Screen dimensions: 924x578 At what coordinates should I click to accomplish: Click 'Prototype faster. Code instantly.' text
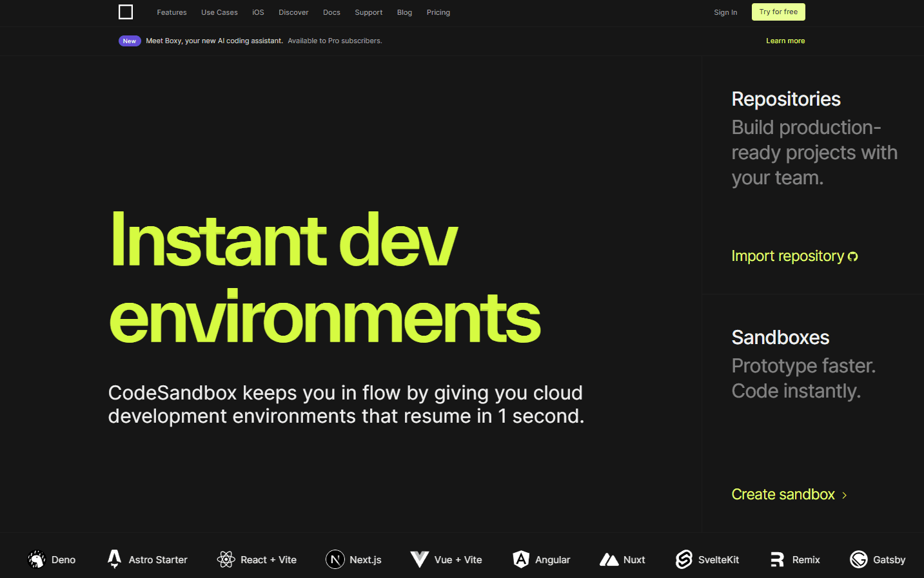pos(803,378)
